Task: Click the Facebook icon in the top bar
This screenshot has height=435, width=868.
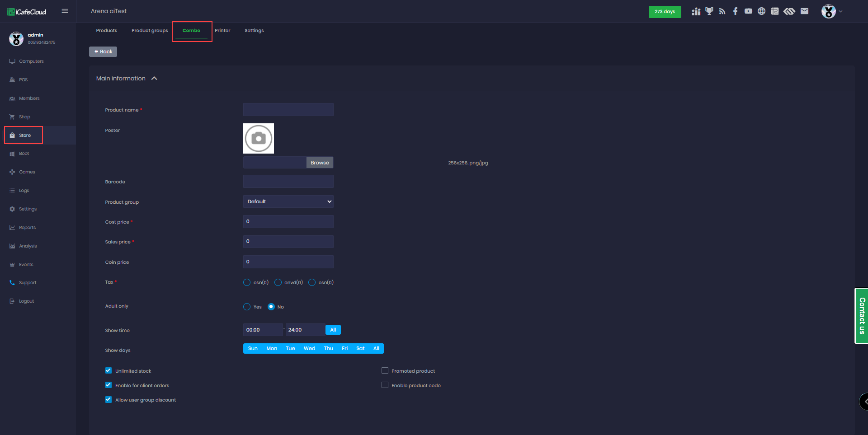Action: tap(736, 11)
